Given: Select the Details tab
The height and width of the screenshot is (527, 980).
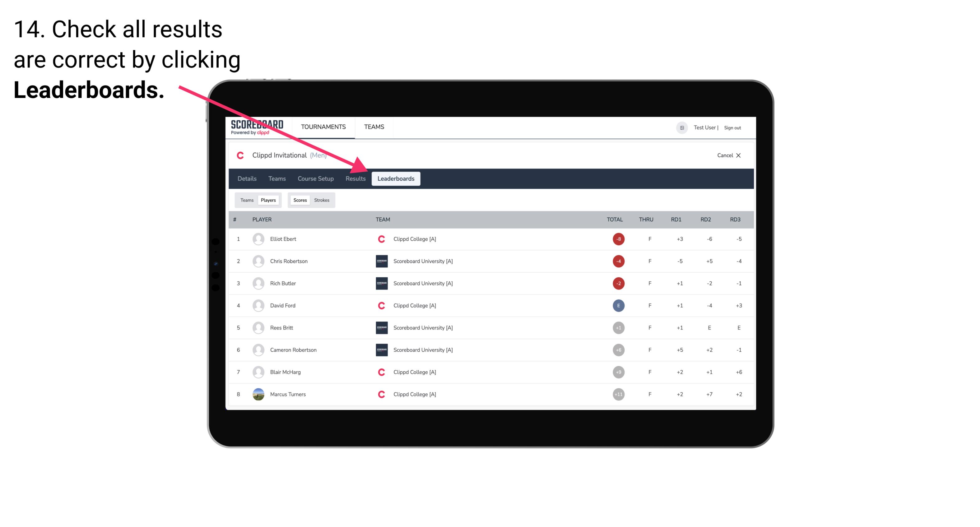Looking at the screenshot, I should coord(246,178).
